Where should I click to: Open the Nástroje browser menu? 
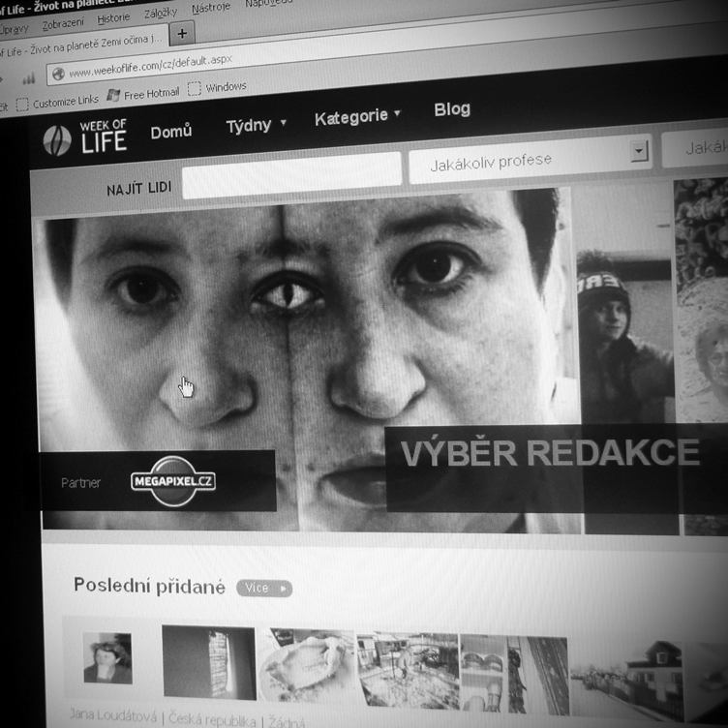tap(211, 8)
